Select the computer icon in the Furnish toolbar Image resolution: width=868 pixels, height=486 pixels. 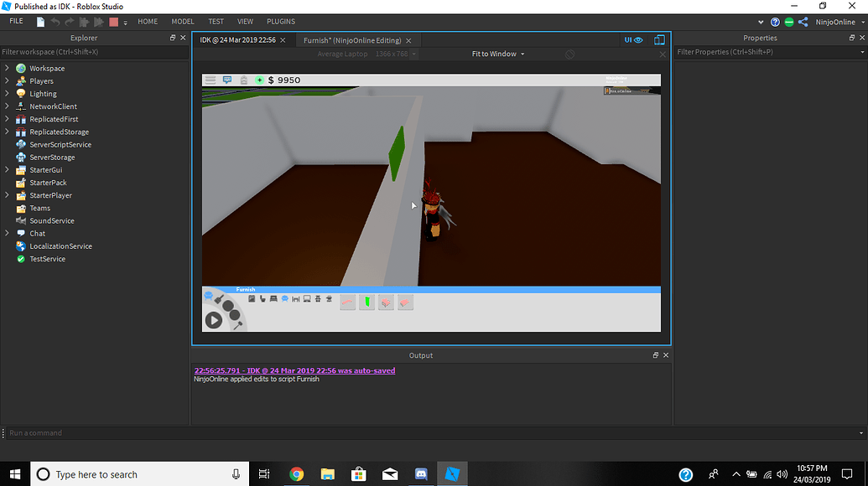tap(307, 298)
